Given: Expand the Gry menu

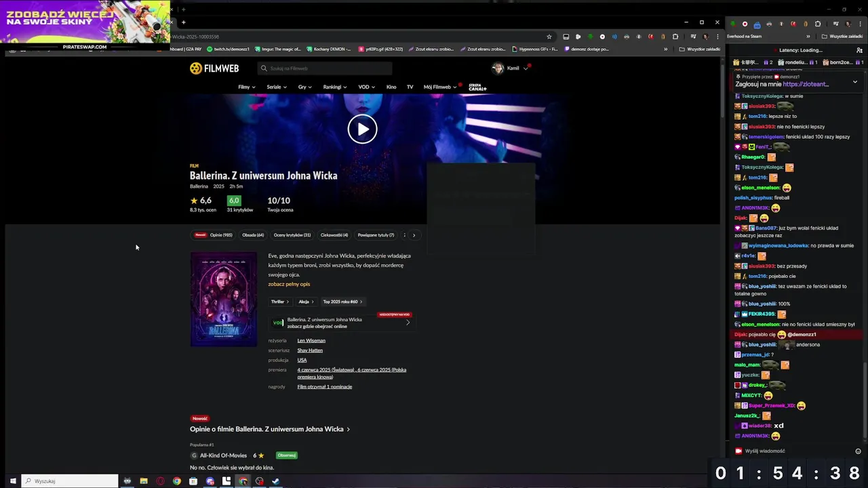Looking at the screenshot, I should (x=305, y=87).
